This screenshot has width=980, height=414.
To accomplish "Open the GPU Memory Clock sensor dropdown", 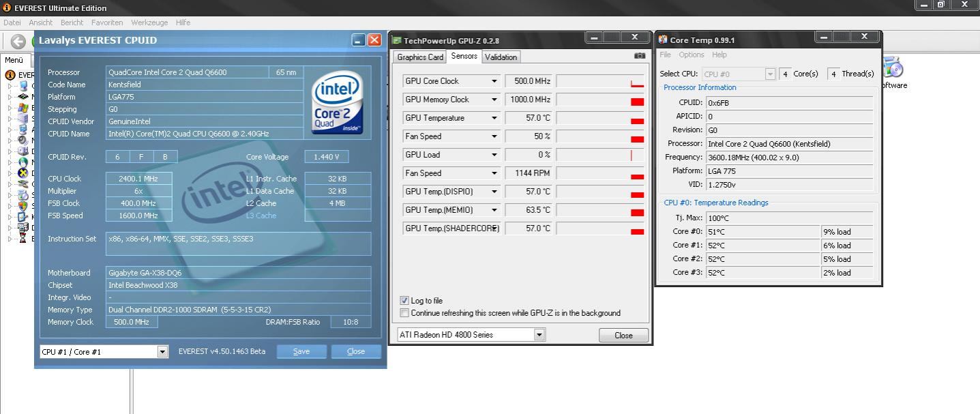I will click(494, 100).
